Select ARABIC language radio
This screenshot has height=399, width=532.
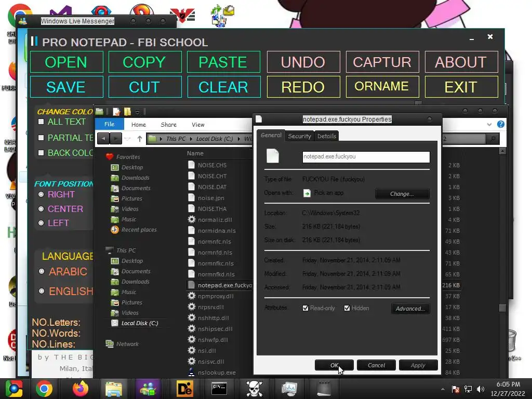[42, 271]
